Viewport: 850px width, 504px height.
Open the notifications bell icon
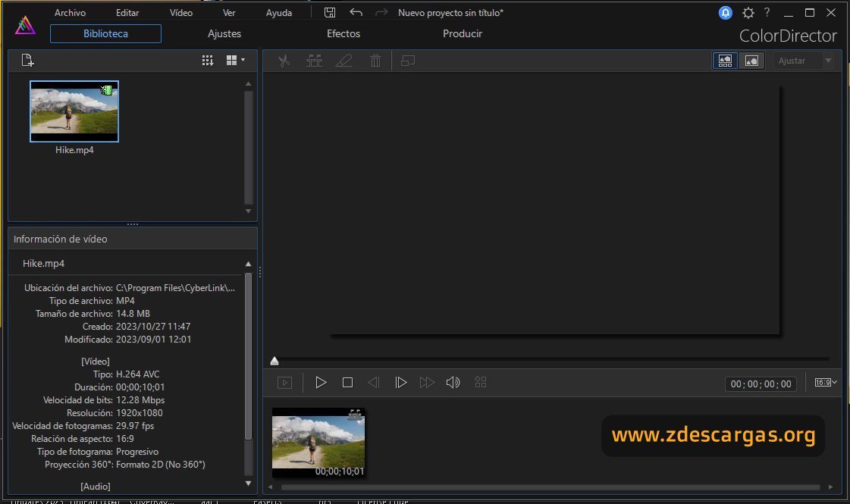(x=725, y=12)
